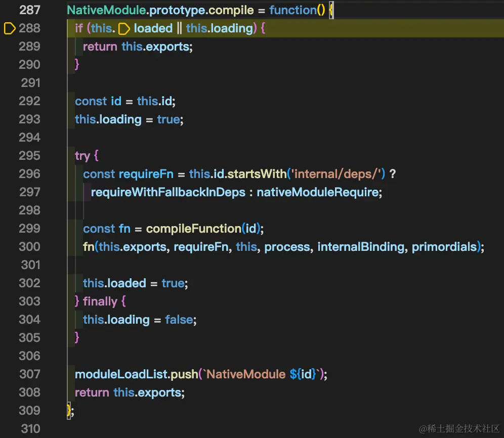The image size is (504, 438).
Task: Click the closing brace on line 309
Action: click(x=69, y=411)
